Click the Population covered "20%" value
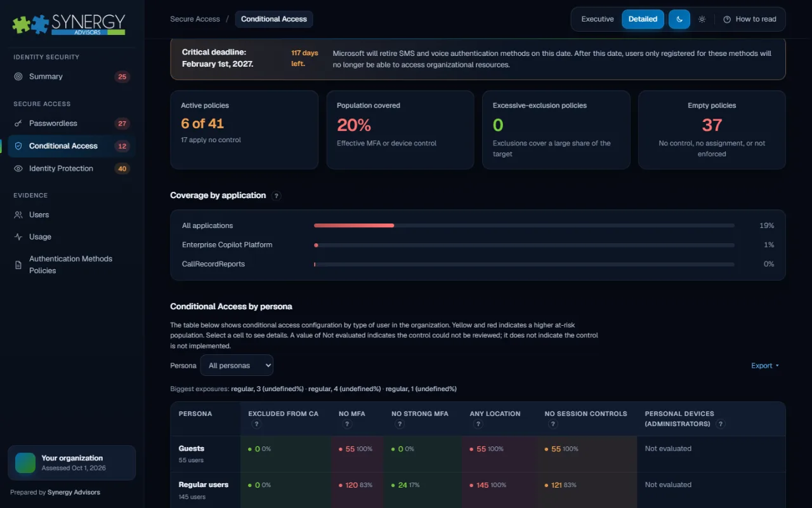Image resolution: width=812 pixels, height=508 pixels. [354, 124]
